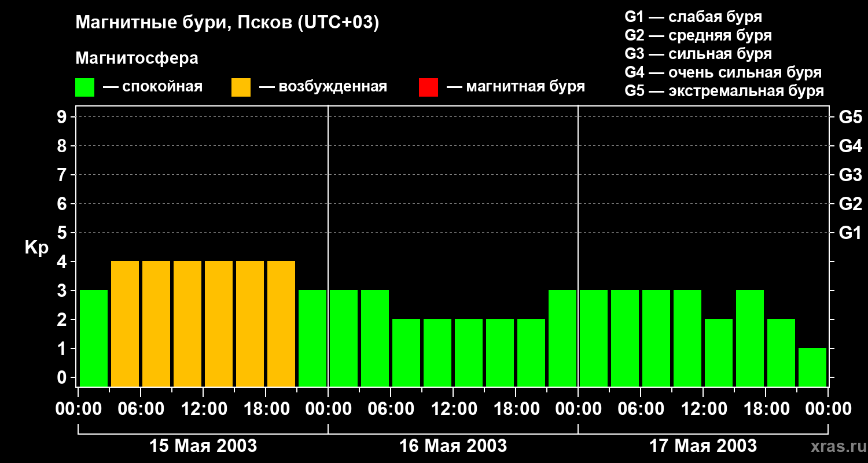This screenshot has height=463, width=868.
Task: Click the 'G3 — сильная буря' legend line
Action: pos(698,54)
